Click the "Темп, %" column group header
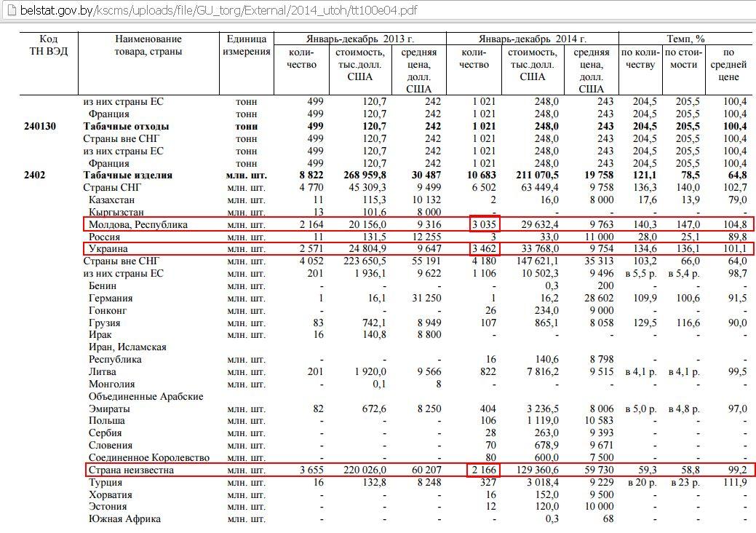Screen dimensions: 756x533 click(x=685, y=39)
